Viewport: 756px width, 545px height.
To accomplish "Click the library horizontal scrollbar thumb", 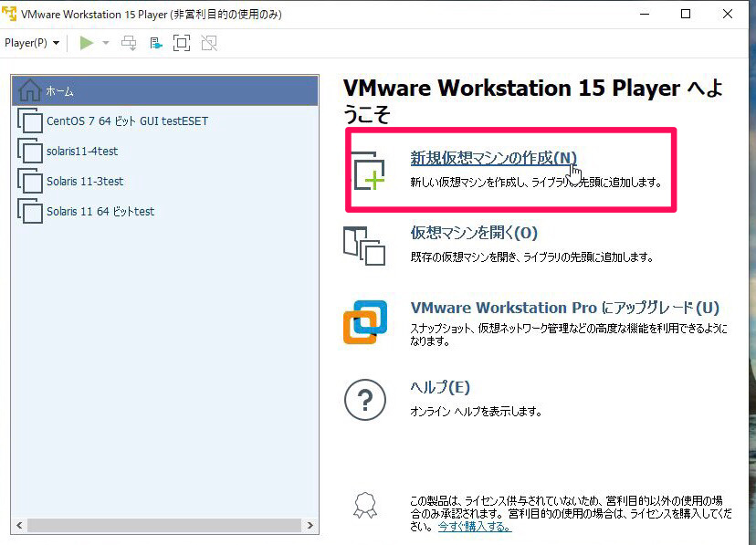I will point(164,525).
